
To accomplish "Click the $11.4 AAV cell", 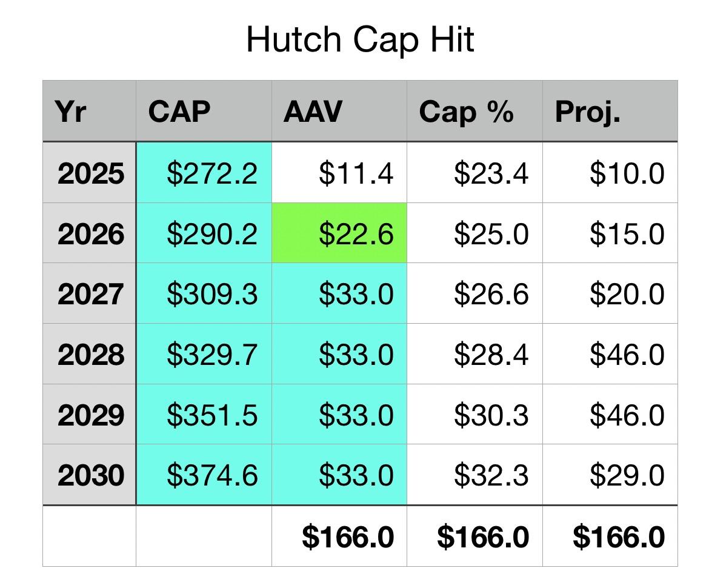I will 339,173.
